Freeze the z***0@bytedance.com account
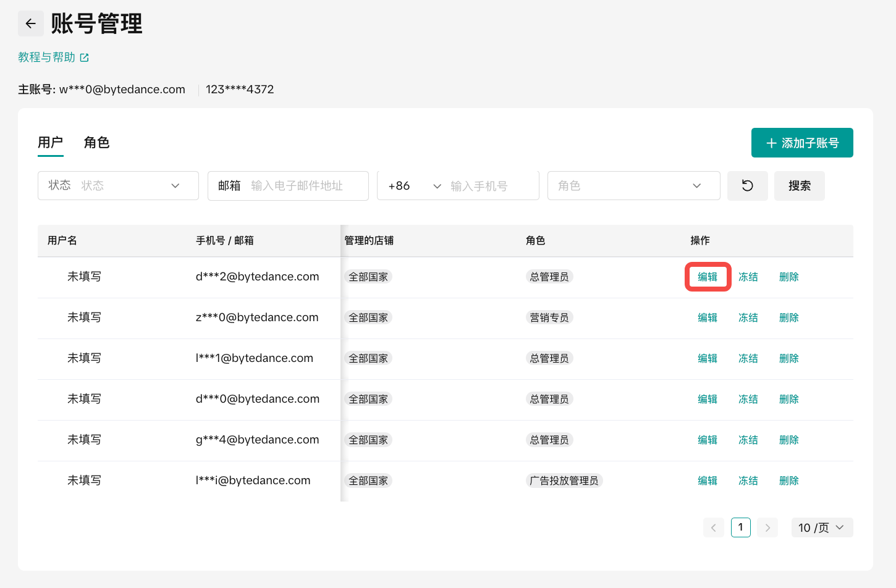This screenshot has width=896, height=588. coord(748,317)
